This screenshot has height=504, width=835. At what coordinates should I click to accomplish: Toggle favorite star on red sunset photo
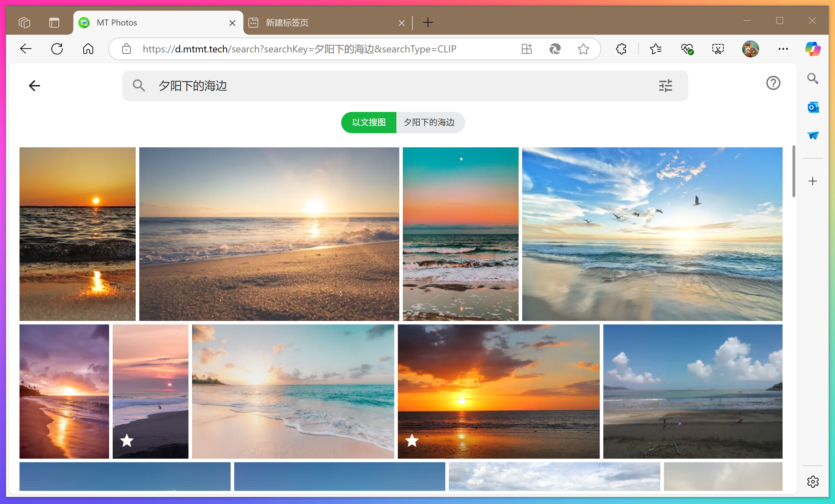tap(412, 441)
